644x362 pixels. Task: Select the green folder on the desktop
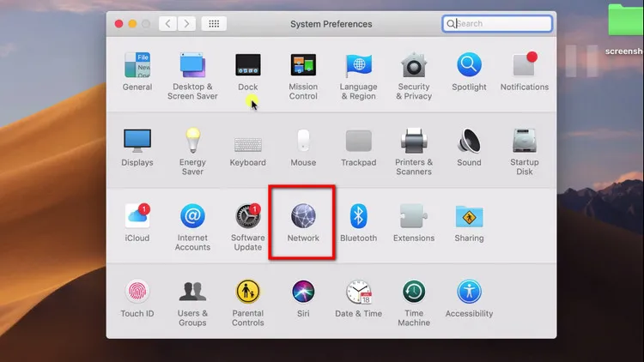(x=625, y=20)
